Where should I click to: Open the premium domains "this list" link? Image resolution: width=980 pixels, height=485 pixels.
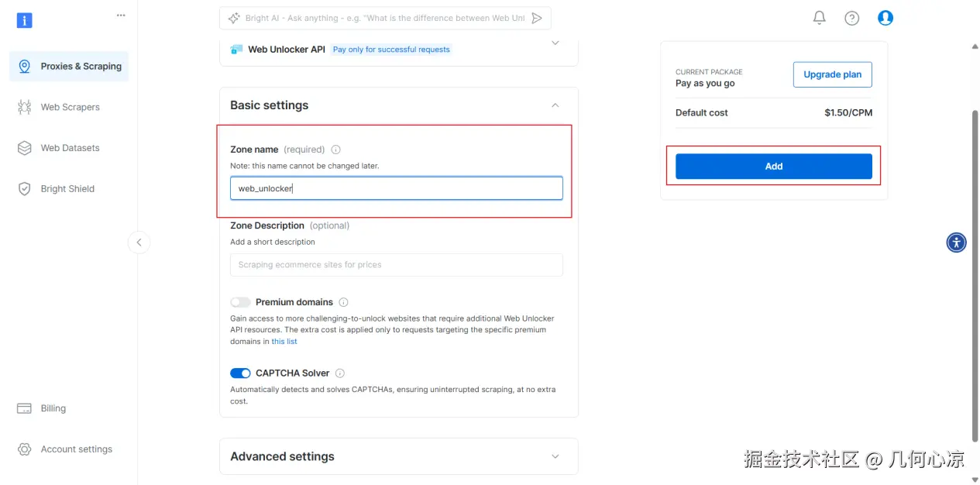point(284,342)
